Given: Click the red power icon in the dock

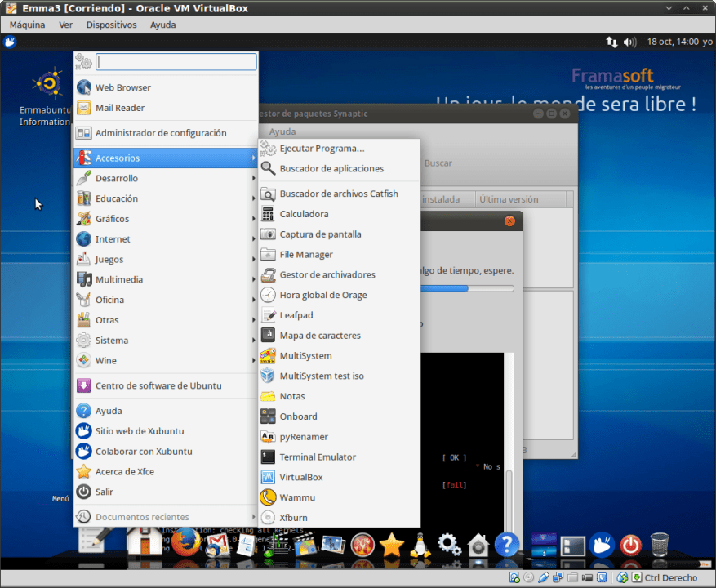Looking at the screenshot, I should (630, 544).
